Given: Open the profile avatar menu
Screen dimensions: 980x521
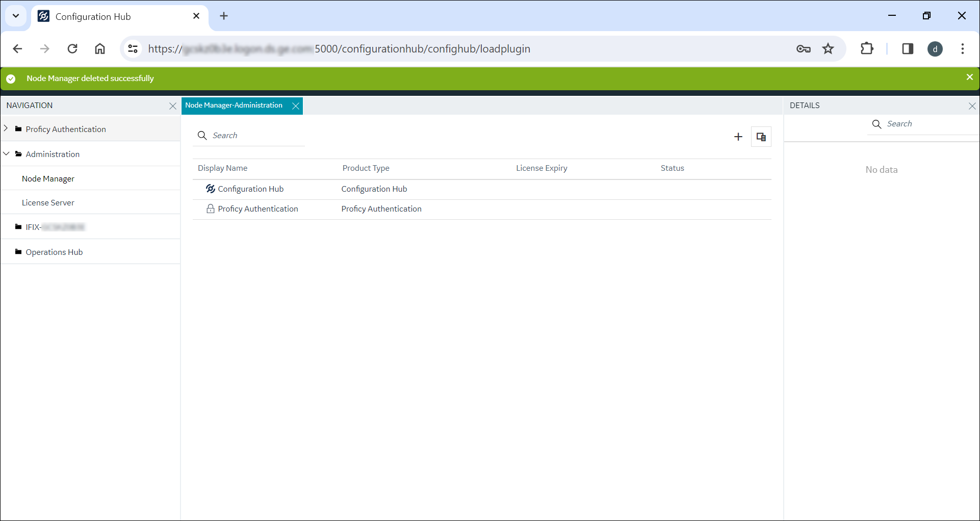Looking at the screenshot, I should 935,49.
